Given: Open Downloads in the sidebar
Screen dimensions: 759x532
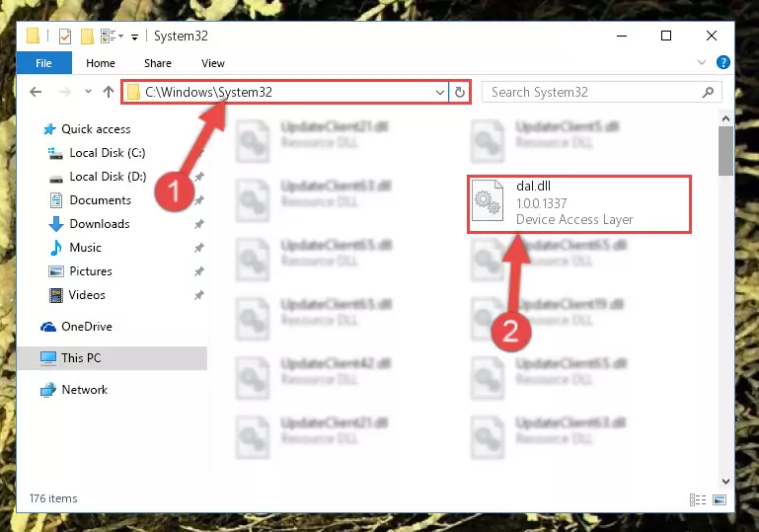Looking at the screenshot, I should click(x=100, y=224).
